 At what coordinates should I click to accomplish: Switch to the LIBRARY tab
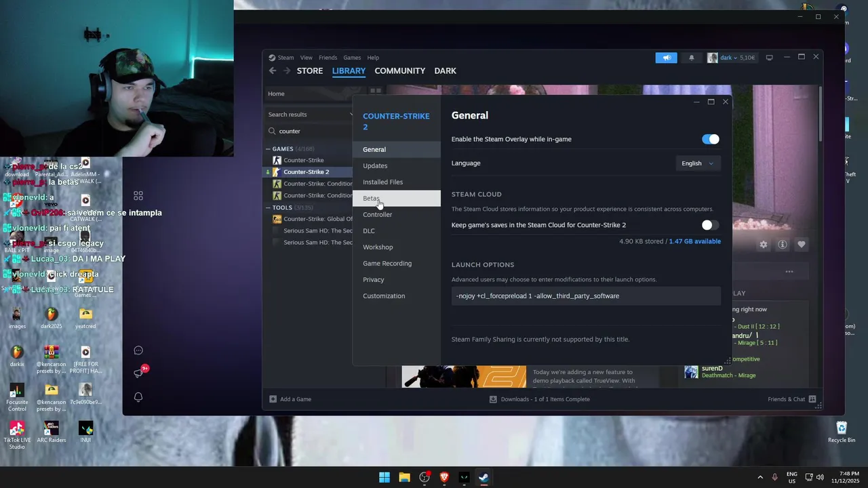[349, 70]
